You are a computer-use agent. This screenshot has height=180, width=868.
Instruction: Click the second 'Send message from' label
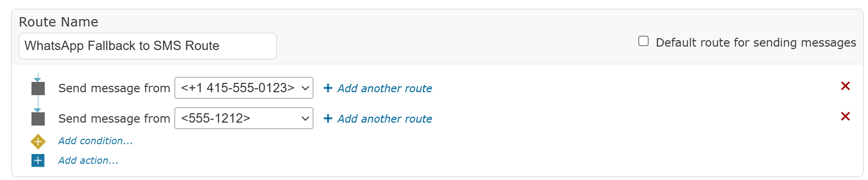click(x=114, y=119)
